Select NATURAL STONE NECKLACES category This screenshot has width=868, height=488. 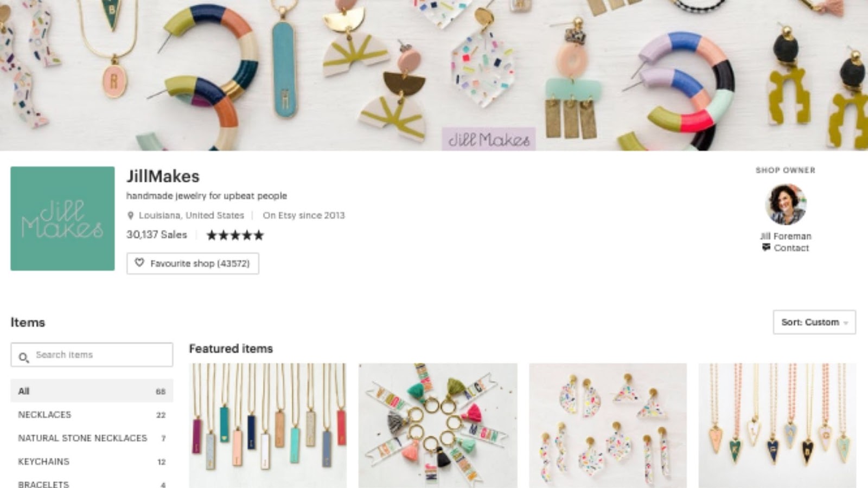tap(92, 438)
